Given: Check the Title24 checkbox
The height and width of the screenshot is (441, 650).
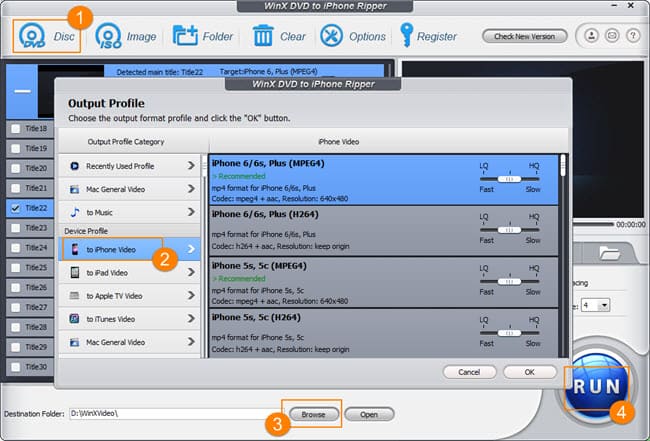Looking at the screenshot, I should (x=16, y=248).
